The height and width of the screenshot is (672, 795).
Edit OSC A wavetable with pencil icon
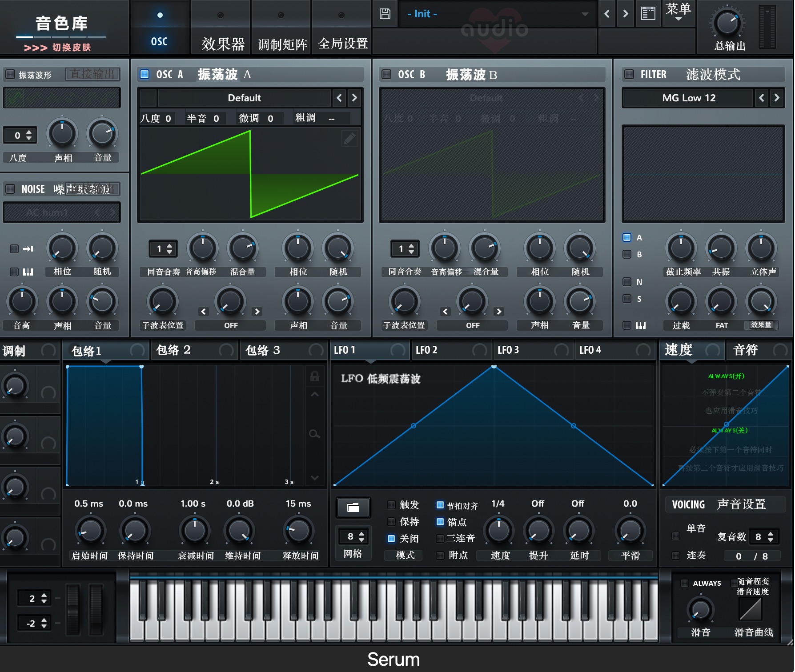pyautogui.click(x=349, y=139)
